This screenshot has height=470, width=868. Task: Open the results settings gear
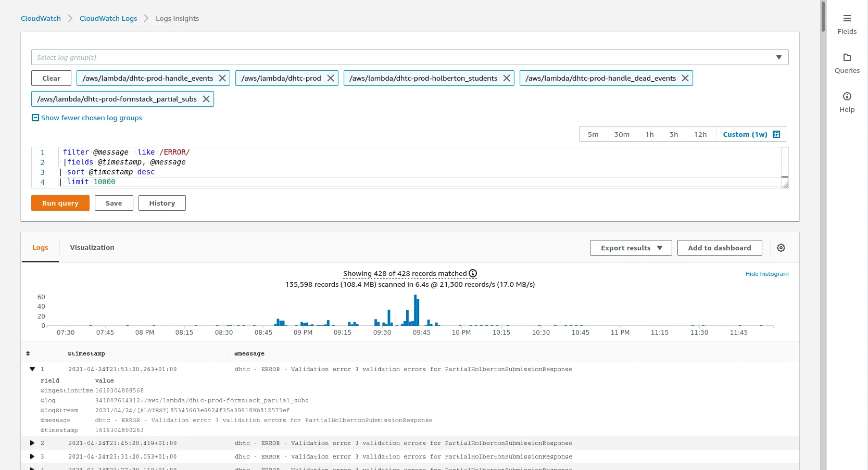coord(781,248)
